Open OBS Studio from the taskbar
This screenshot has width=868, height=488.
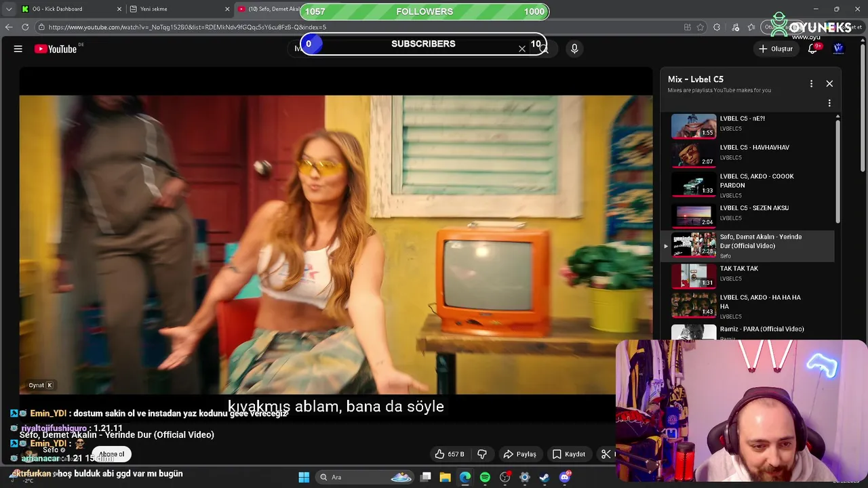tap(505, 477)
